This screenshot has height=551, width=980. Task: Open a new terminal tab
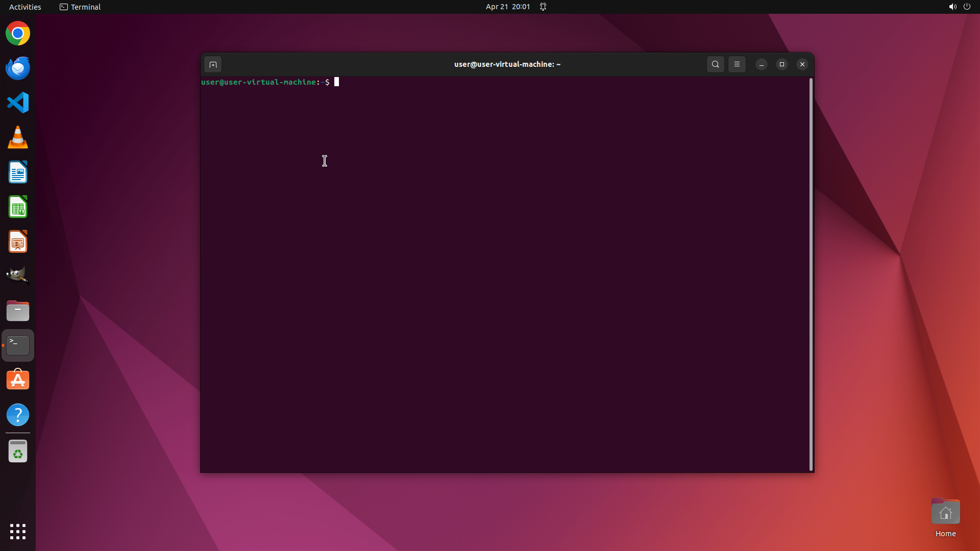pyautogui.click(x=213, y=64)
